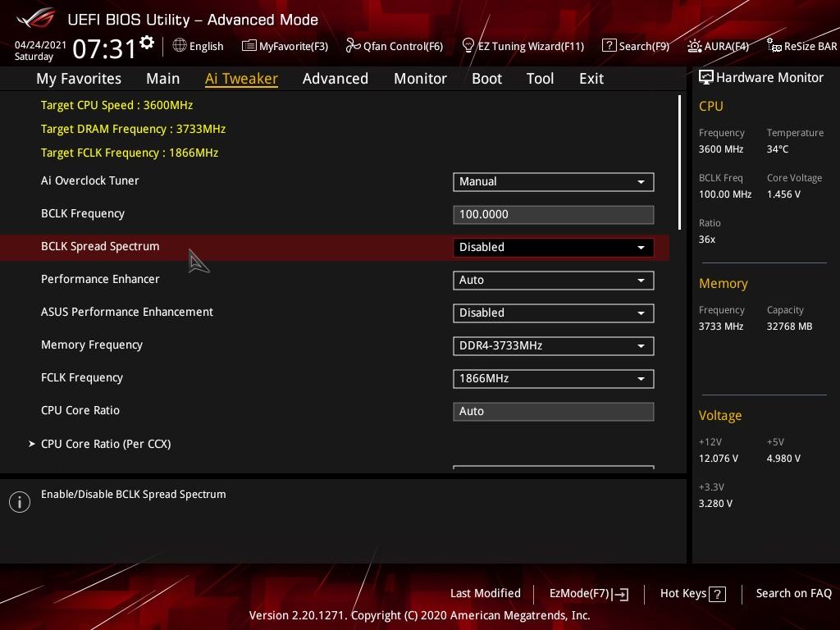The height and width of the screenshot is (630, 840).
Task: Click the MyFavorite list icon
Action: tap(249, 46)
